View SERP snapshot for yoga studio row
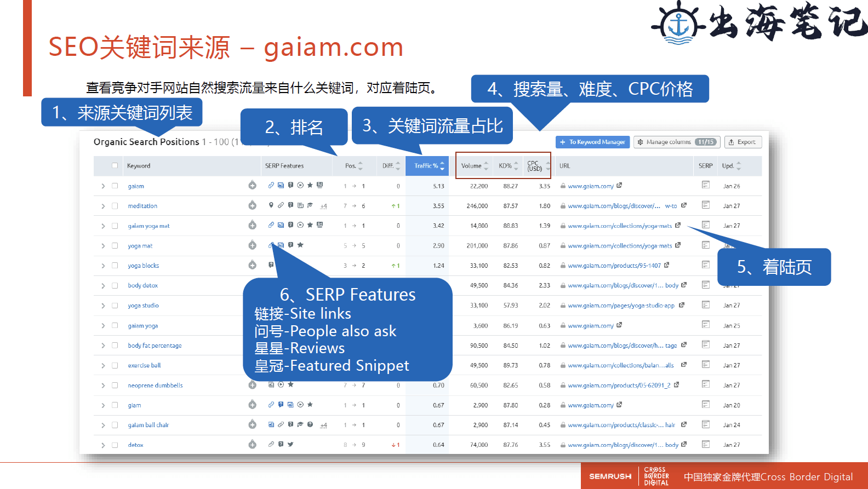This screenshot has height=489, width=868. click(706, 304)
